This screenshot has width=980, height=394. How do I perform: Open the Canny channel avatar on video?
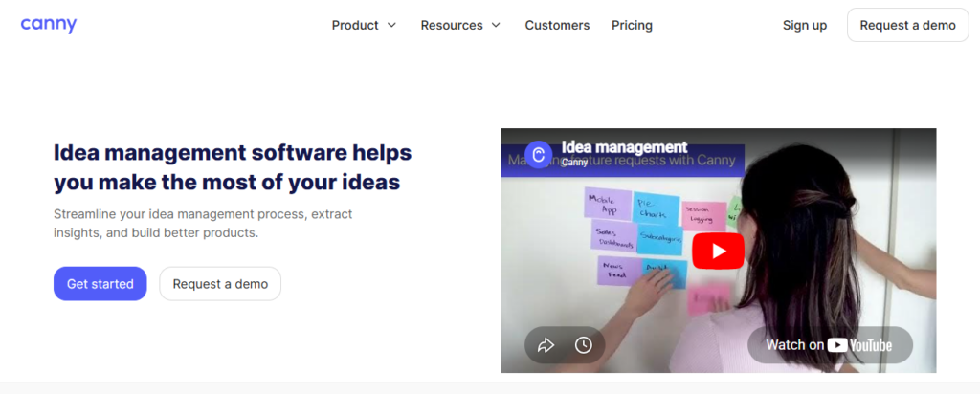[x=538, y=155]
